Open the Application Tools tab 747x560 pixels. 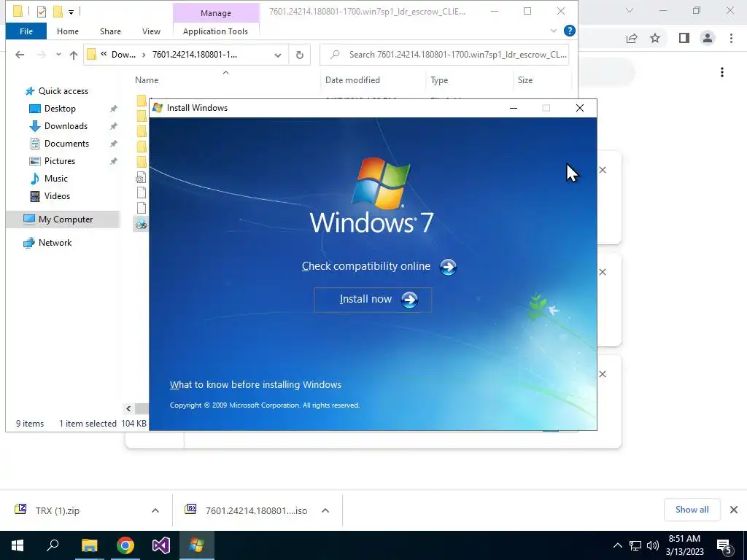[215, 31]
